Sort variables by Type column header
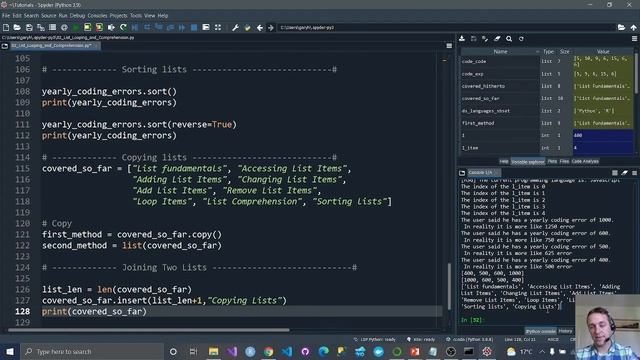The height and width of the screenshot is (360, 640). pyautogui.click(x=548, y=51)
